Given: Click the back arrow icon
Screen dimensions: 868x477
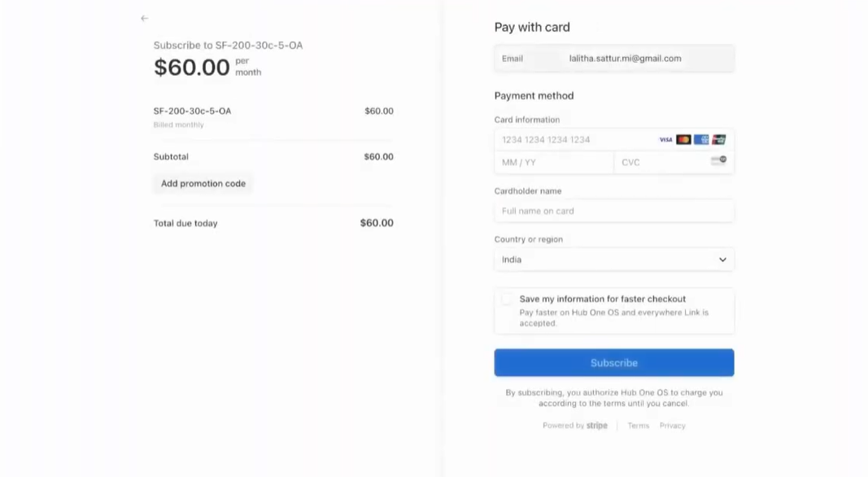Looking at the screenshot, I should click(145, 18).
